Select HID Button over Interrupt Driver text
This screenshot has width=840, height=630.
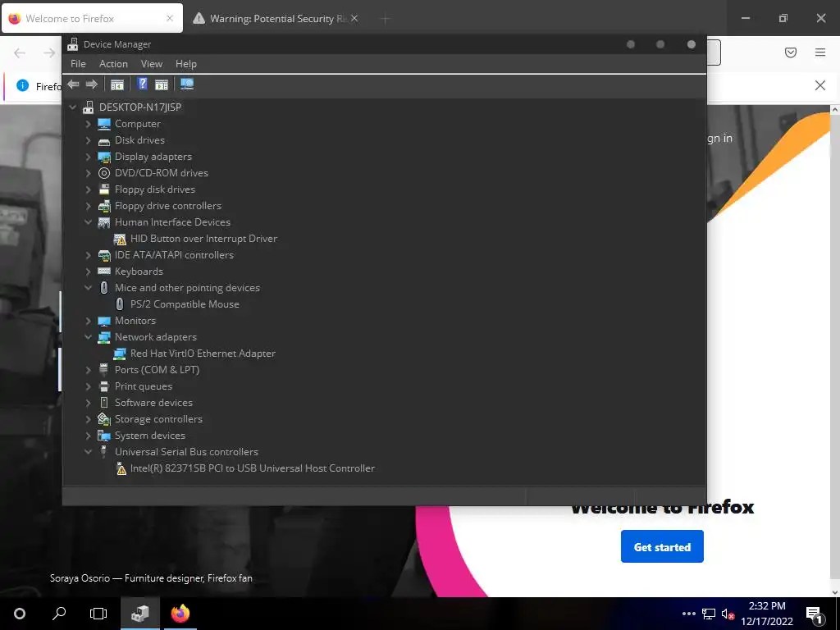pos(203,239)
